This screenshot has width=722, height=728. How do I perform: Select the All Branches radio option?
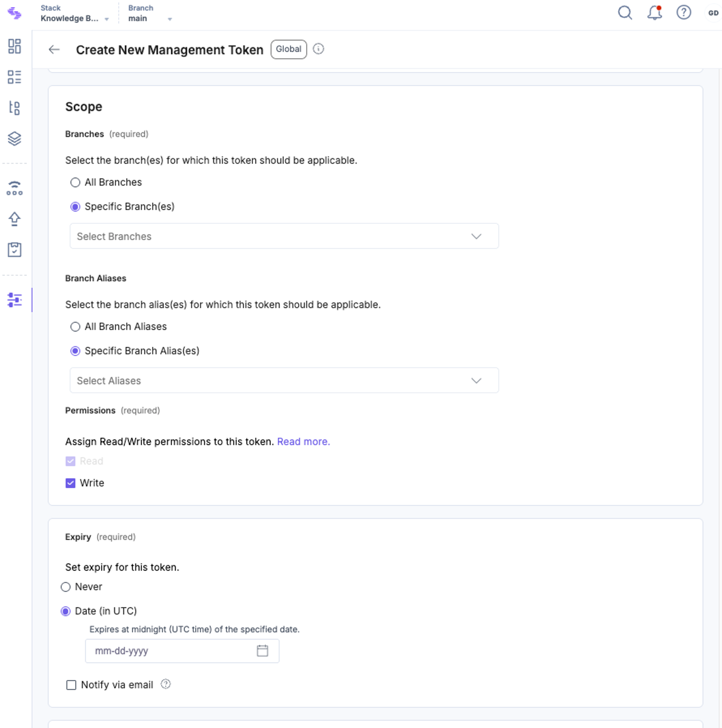pos(75,182)
